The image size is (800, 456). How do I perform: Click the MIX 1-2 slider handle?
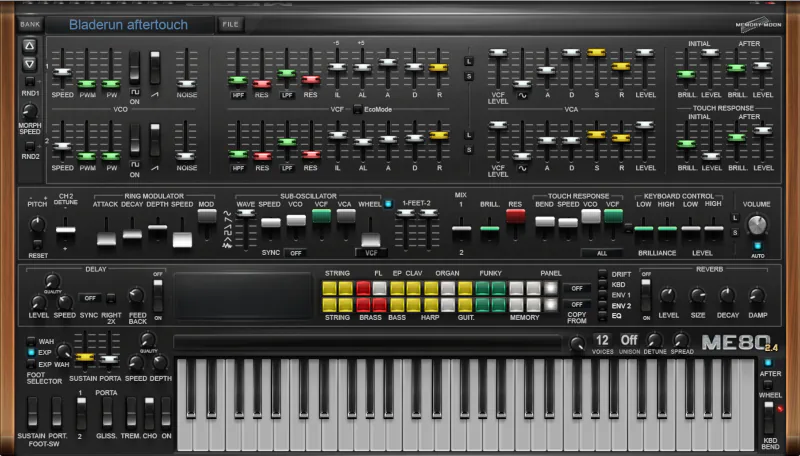(461, 229)
